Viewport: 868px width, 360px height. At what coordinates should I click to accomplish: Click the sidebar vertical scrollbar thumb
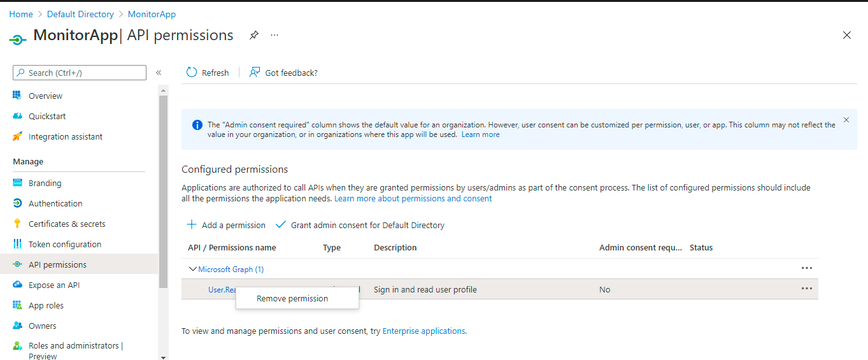[x=164, y=191]
